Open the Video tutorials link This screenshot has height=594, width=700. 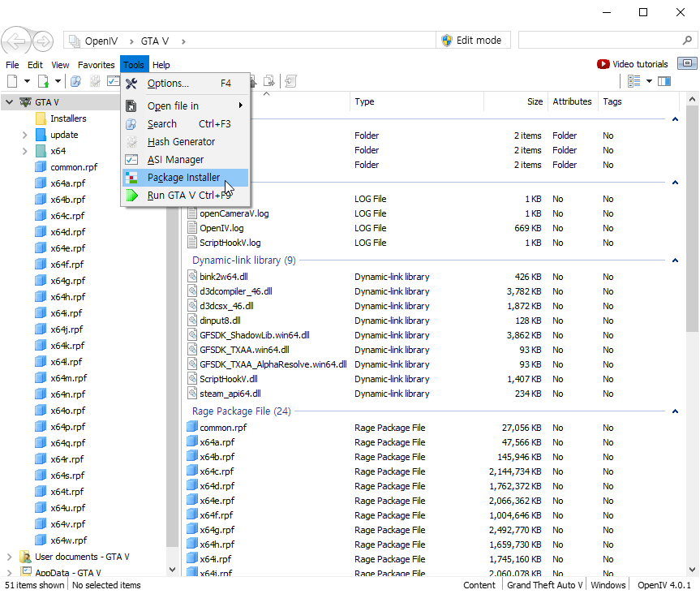[632, 64]
